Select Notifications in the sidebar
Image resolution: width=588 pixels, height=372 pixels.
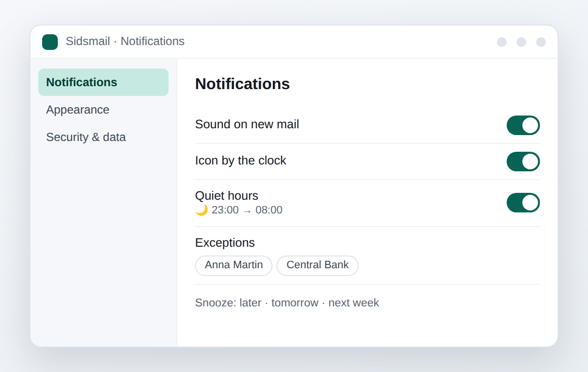[103, 82]
